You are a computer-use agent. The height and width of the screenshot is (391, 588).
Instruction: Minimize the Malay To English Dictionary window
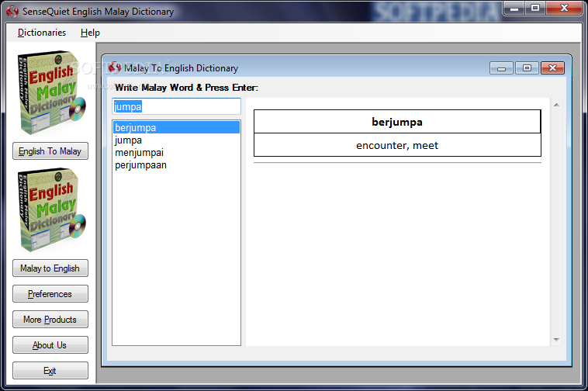pyautogui.click(x=501, y=67)
